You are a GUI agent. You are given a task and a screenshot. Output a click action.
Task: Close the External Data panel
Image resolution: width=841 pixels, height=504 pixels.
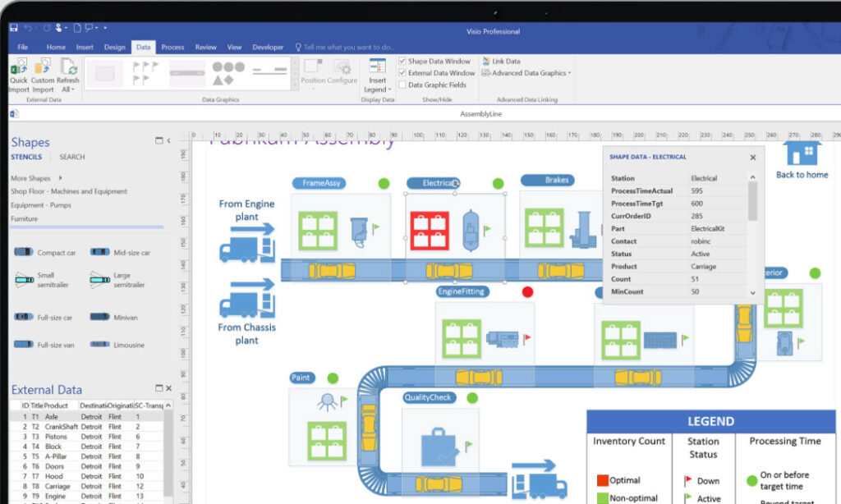(168, 387)
